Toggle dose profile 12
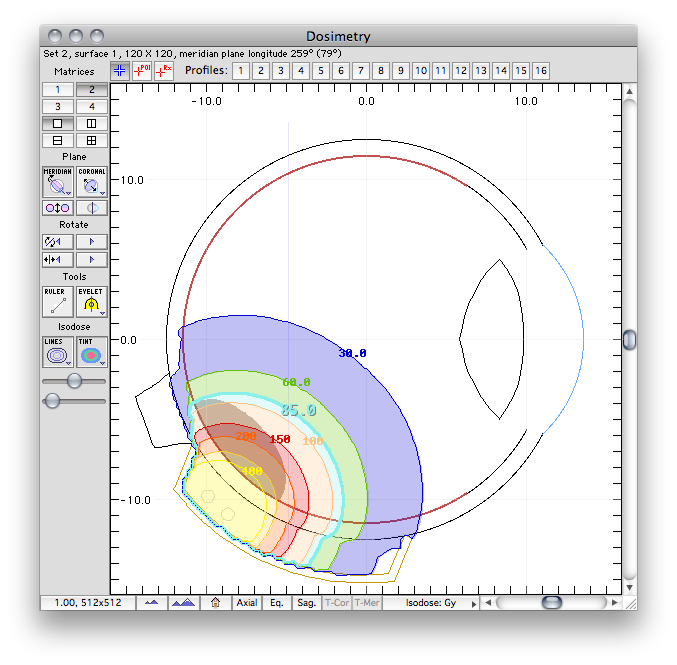677x665 pixels. point(461,71)
